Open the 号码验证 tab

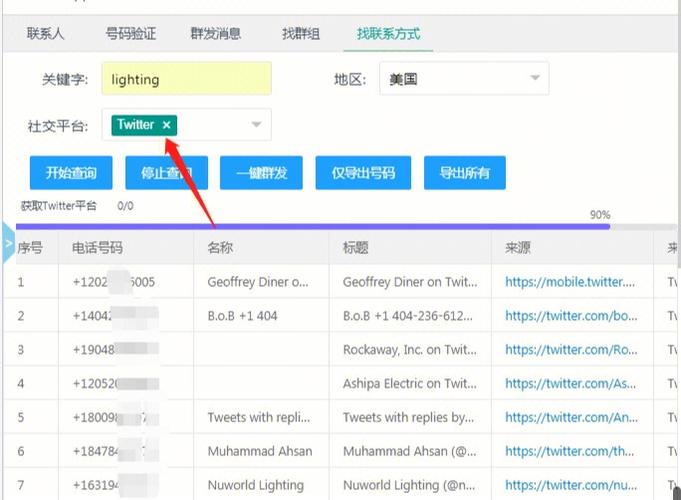(130, 33)
